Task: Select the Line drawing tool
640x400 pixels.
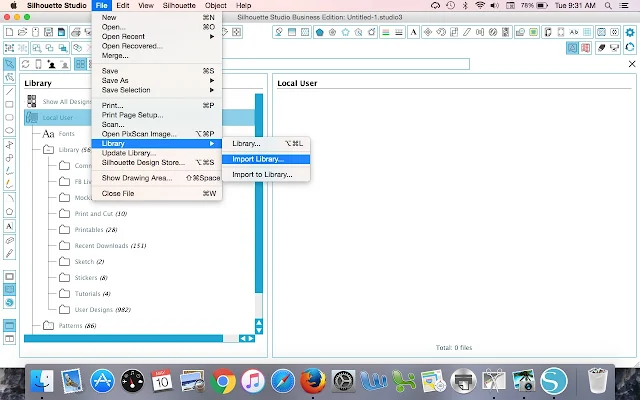Action: coord(9,91)
